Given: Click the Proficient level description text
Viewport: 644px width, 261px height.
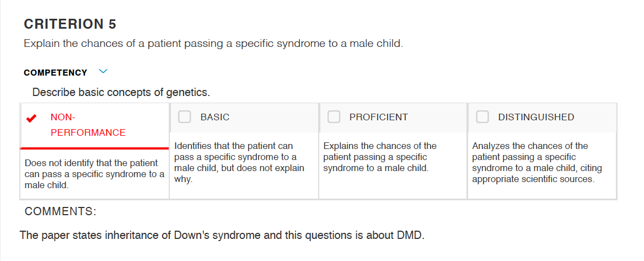Looking at the screenshot, I should pyautogui.click(x=380, y=157).
